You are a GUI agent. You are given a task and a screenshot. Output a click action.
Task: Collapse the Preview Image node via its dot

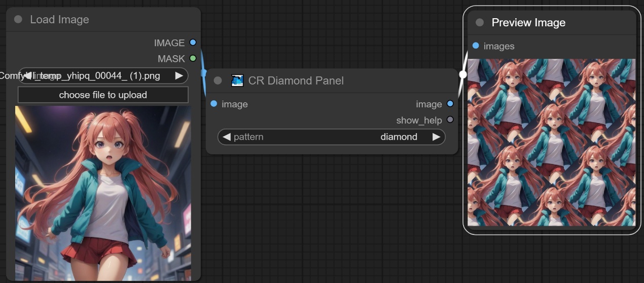[480, 23]
